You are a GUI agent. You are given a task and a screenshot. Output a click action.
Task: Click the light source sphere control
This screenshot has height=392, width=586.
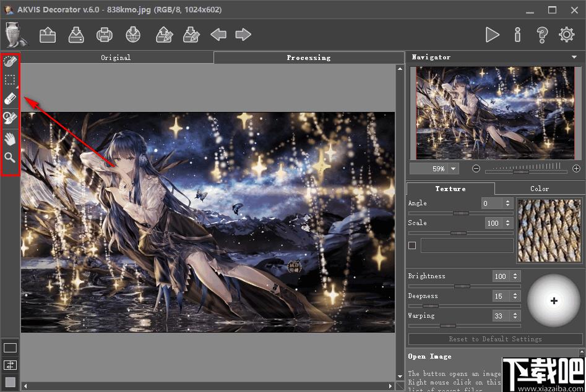tap(553, 300)
